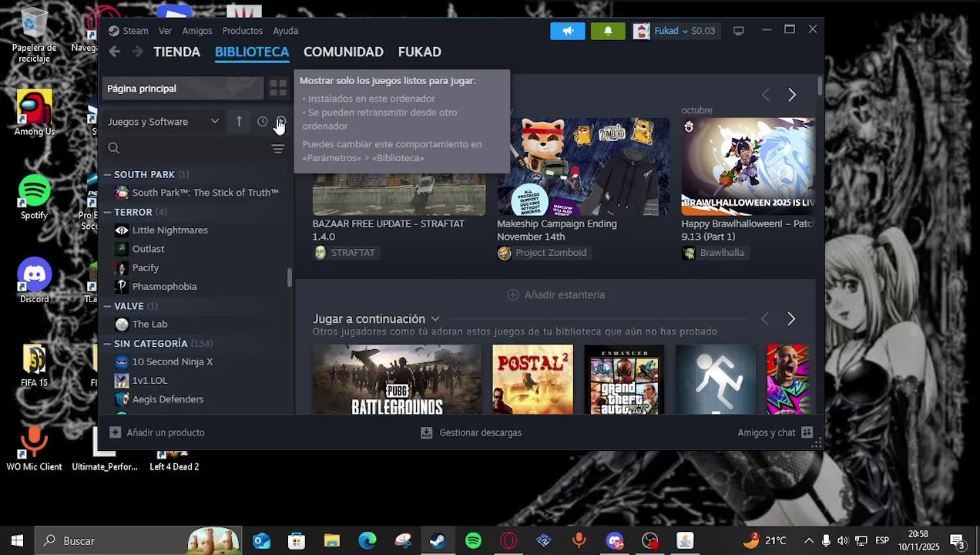Click Añadir estantería

click(555, 295)
